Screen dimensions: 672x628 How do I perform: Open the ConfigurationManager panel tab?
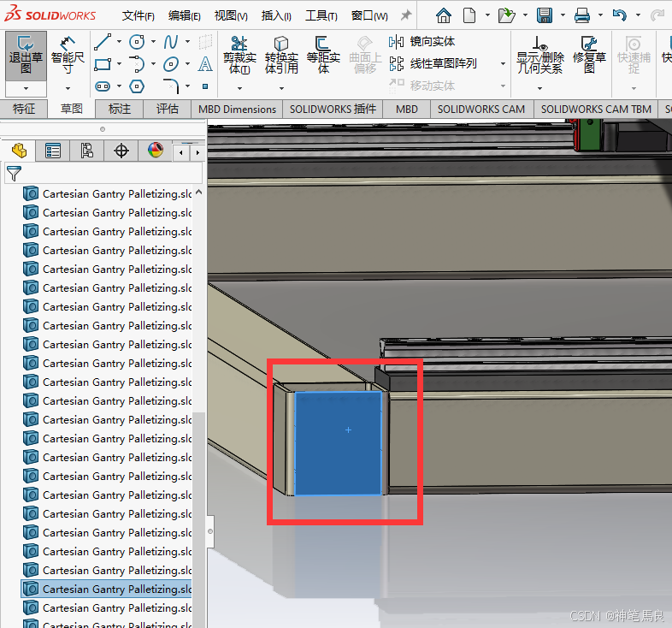87,151
